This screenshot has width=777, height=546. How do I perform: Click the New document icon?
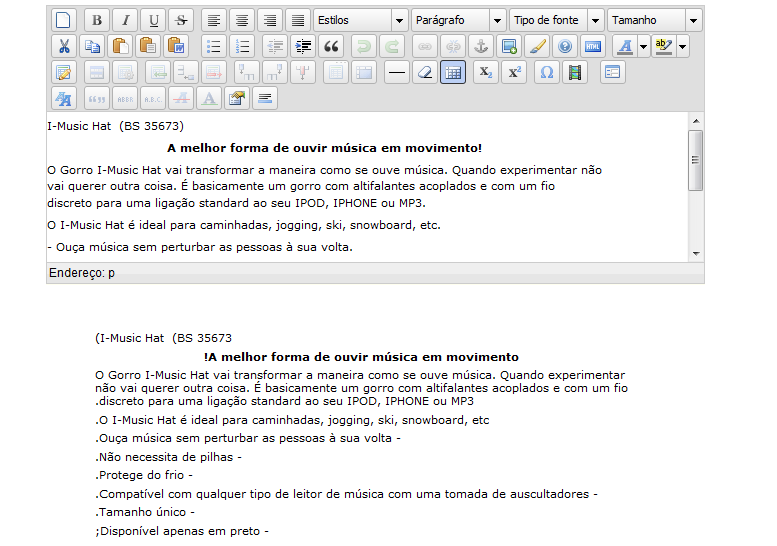(x=64, y=20)
